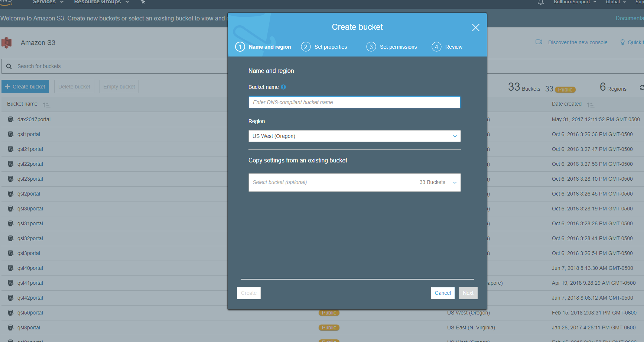This screenshot has height=342, width=644.
Task: Click the Delete bucket button
Action: click(74, 87)
